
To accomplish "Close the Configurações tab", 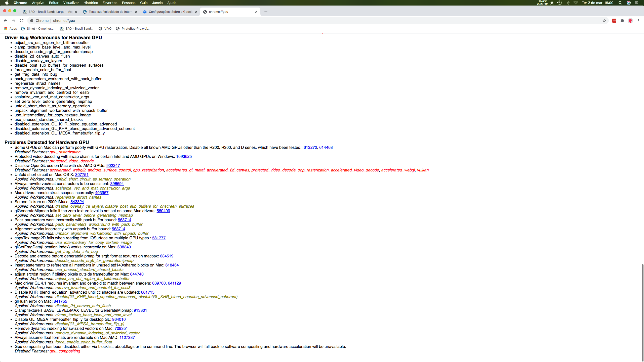I will point(196,12).
